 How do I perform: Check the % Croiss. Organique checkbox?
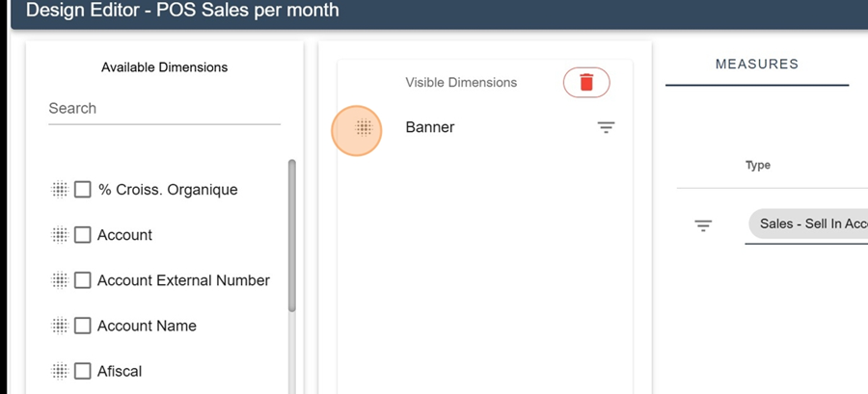pos(83,190)
